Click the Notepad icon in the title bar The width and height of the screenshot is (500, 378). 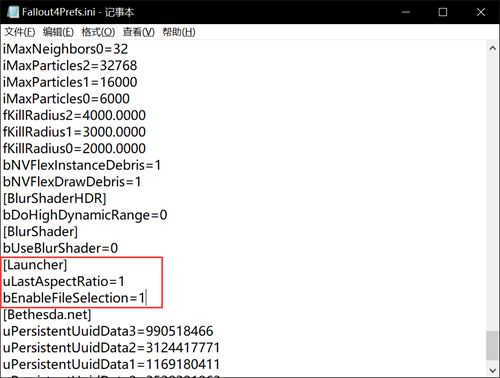[13, 12]
